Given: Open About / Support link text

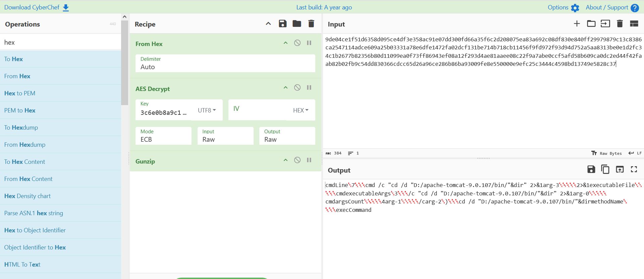Looking at the screenshot, I should pyautogui.click(x=607, y=7).
